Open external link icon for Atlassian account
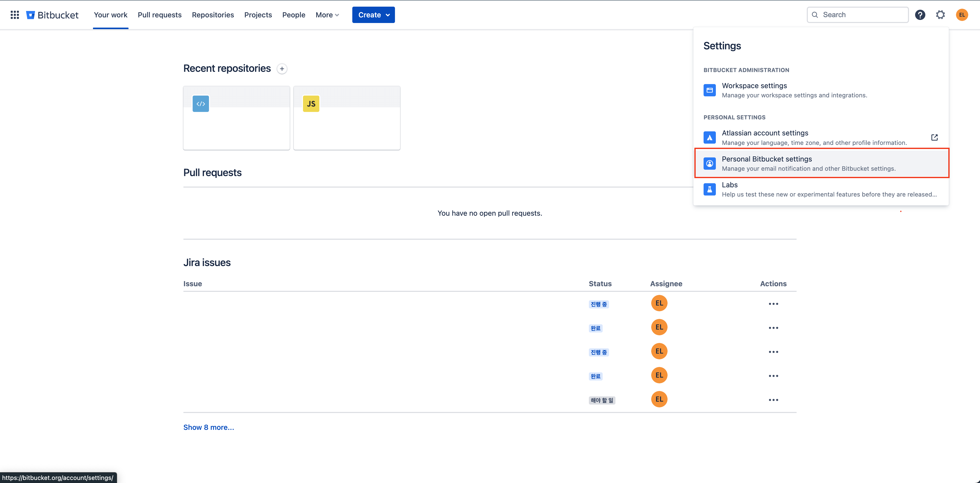This screenshot has height=483, width=980. [x=934, y=137]
